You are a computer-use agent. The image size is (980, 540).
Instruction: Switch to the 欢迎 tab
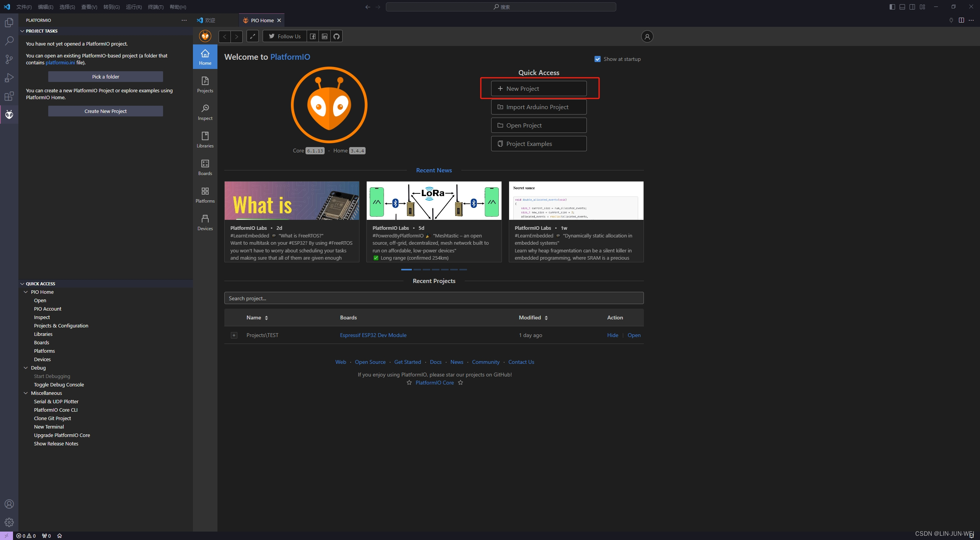click(x=210, y=20)
